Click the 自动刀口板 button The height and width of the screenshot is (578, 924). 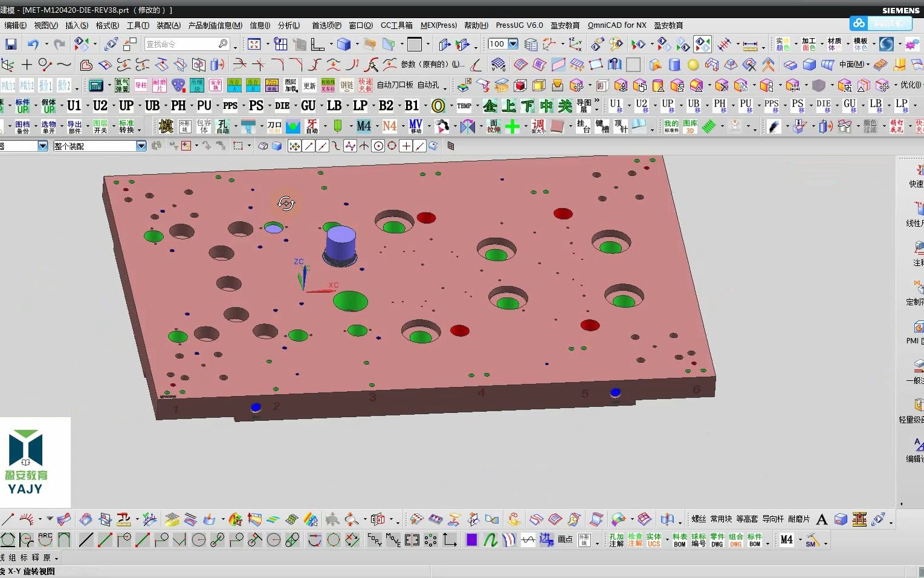395,85
